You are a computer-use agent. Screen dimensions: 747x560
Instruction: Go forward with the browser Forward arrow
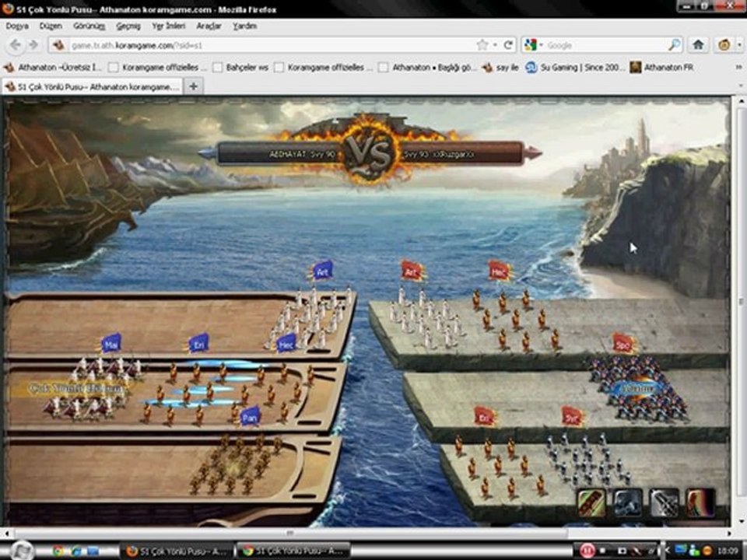(33, 45)
